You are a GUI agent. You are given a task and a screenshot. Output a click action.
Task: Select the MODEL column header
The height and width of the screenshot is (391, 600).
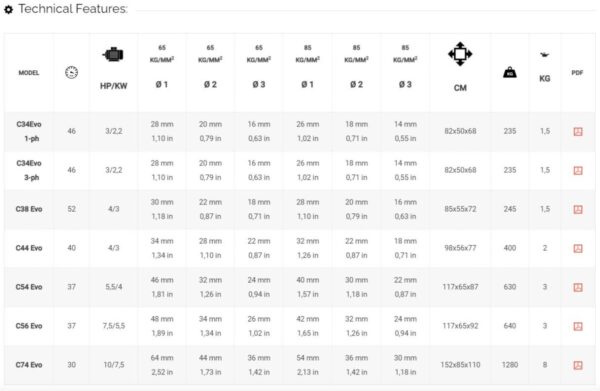click(29, 73)
